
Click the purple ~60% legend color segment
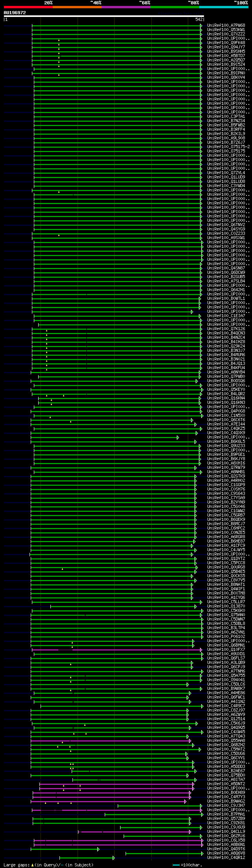(126, 7)
